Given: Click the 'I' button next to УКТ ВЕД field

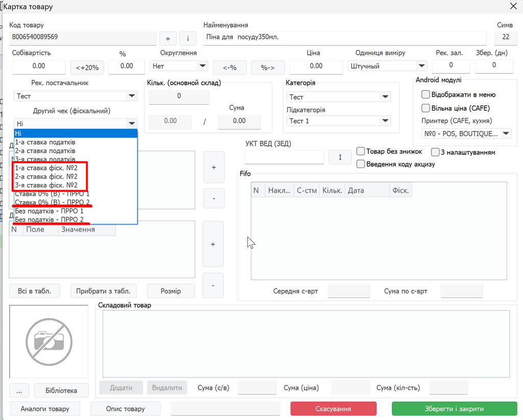Looking at the screenshot, I should 340,157.
